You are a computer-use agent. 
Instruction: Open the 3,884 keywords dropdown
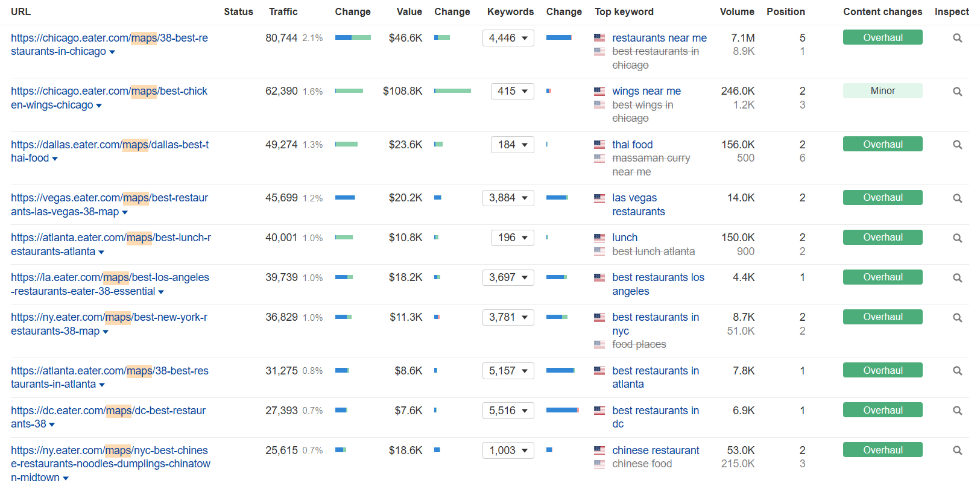(508, 198)
